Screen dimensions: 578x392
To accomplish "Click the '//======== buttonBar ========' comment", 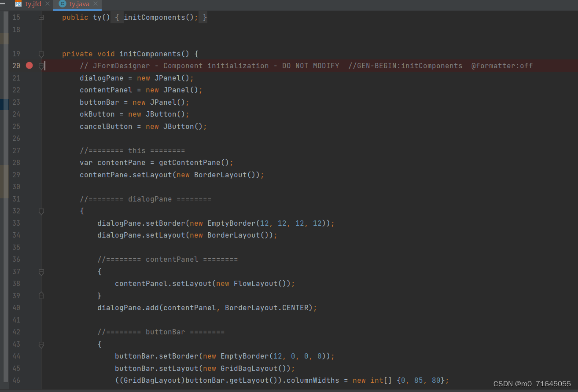I will (161, 332).
